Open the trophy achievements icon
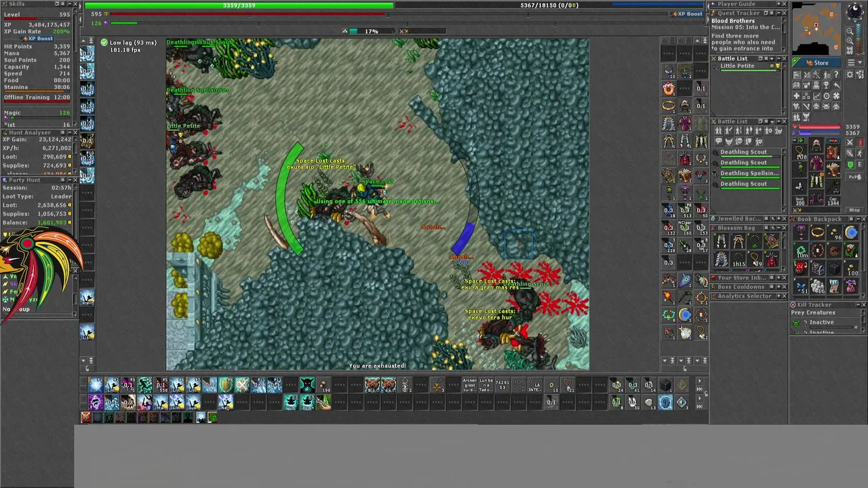The width and height of the screenshot is (868, 488). click(826, 85)
